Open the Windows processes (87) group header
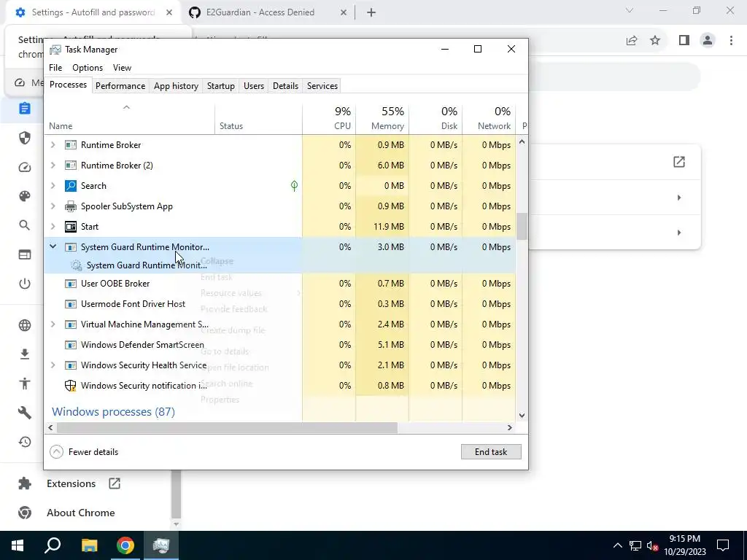The height and width of the screenshot is (560, 747). click(x=113, y=411)
